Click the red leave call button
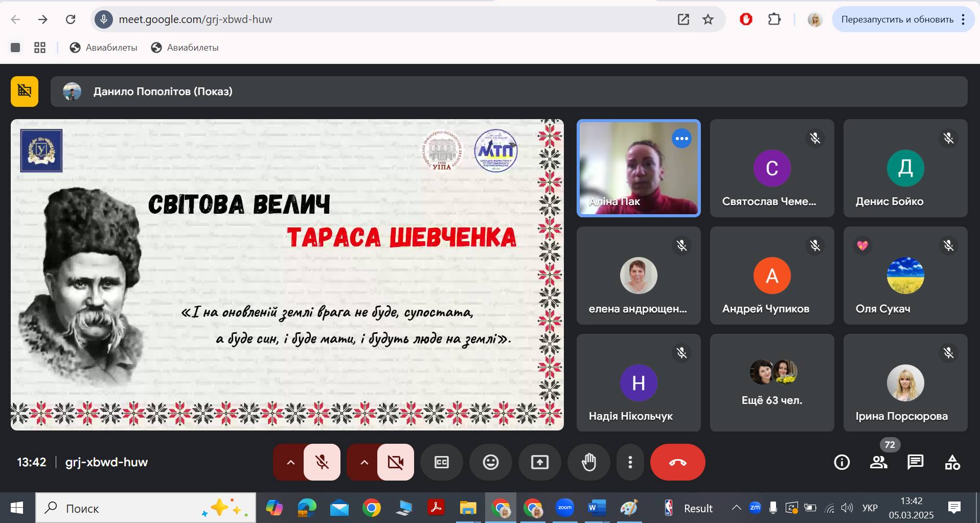Screen dimensions: 980x523 click(677, 462)
